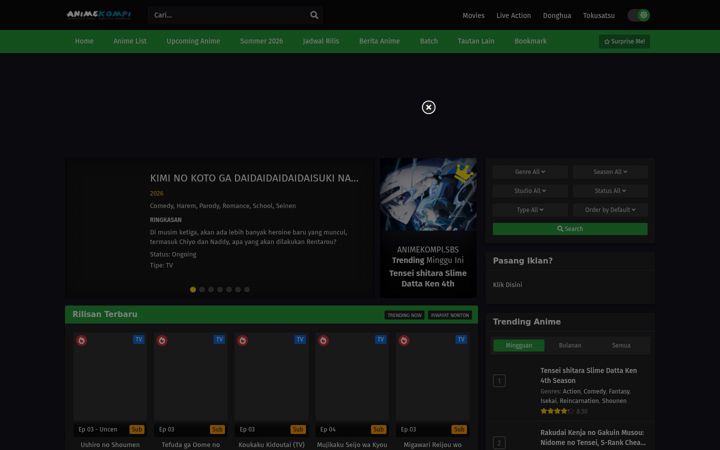Expand the Season All dropdown
The image size is (720, 450).
pos(610,172)
